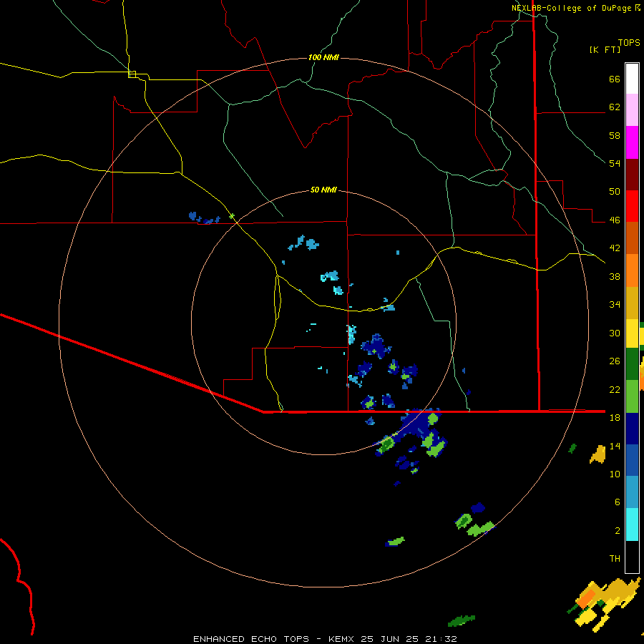Click the navy blue scale swatch
Image resolution: width=644 pixels, height=644 pixels.
(632, 429)
